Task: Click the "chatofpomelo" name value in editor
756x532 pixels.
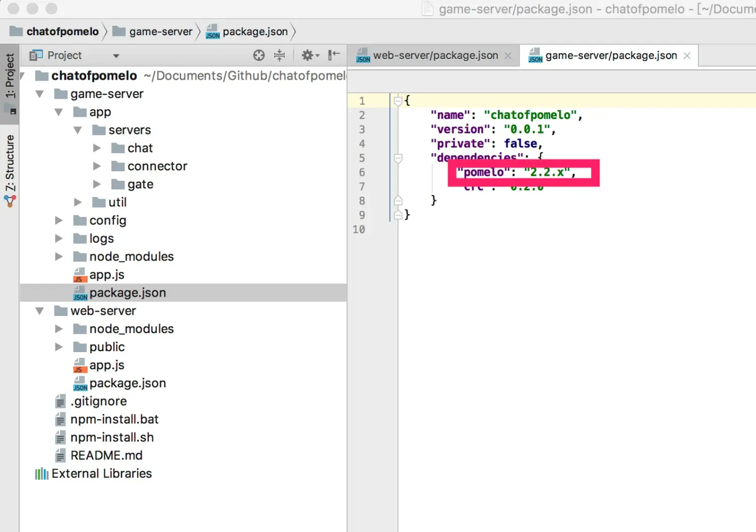Action: click(x=530, y=115)
